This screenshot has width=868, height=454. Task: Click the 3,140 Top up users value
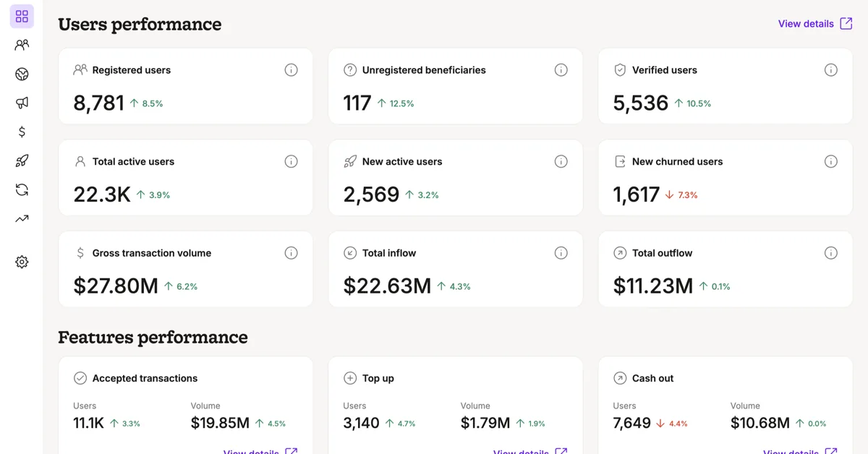(x=362, y=423)
